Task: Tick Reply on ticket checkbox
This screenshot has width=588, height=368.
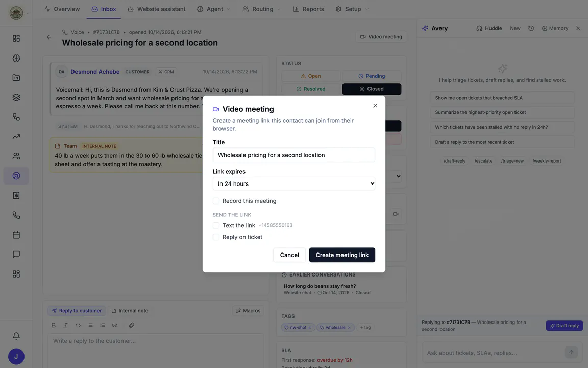Action: [216, 237]
